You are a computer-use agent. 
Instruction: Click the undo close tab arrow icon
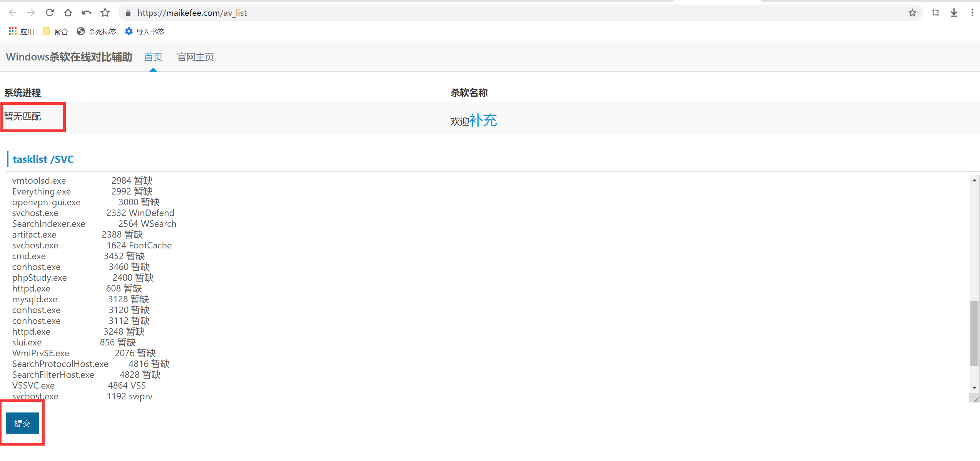coord(86,13)
